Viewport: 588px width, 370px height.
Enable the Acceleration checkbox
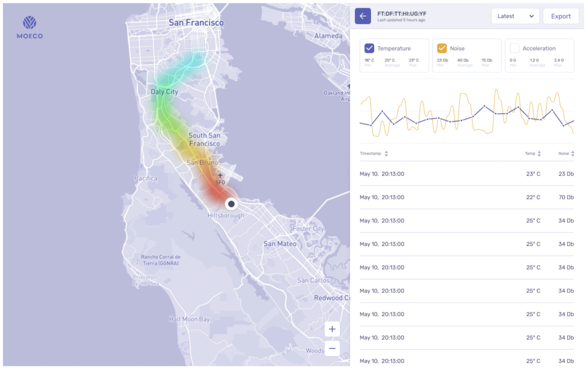(x=514, y=48)
